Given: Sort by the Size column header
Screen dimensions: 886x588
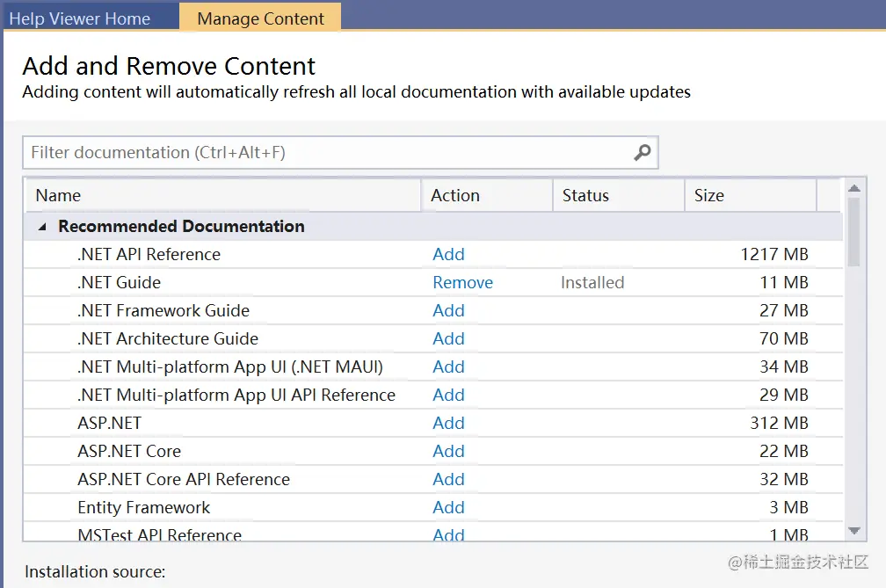Looking at the screenshot, I should pyautogui.click(x=750, y=196).
